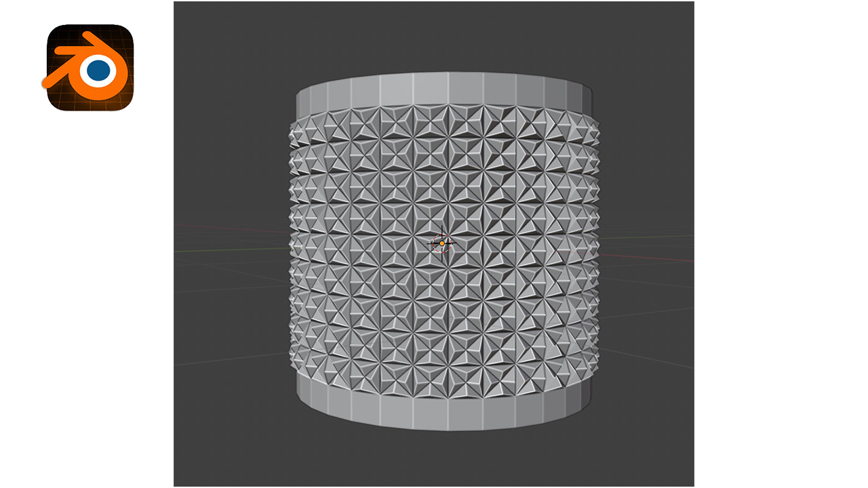Click the top-left corner of the dark viewport

click(x=178, y=5)
